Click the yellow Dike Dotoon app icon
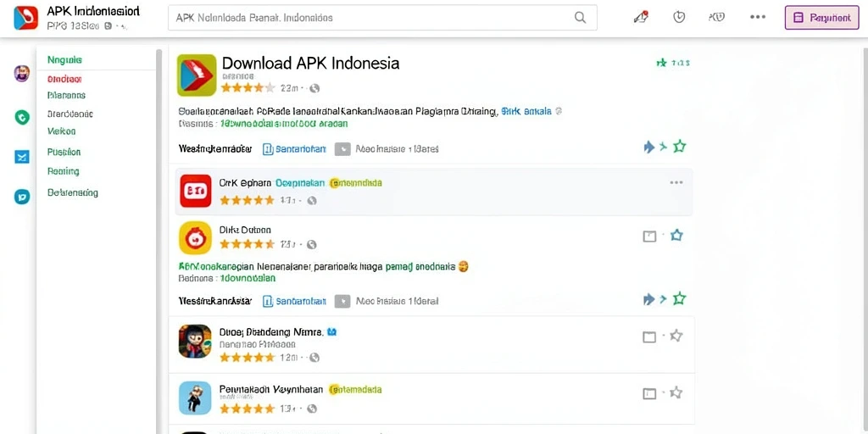The width and height of the screenshot is (868, 434). [x=196, y=237]
